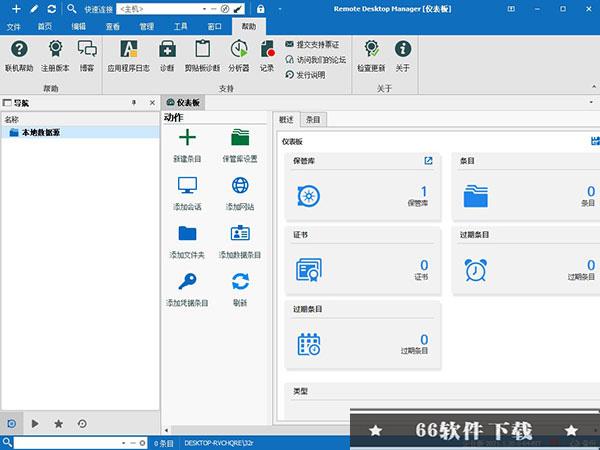Click the status bar search input field
Screen dimensions: 600x450
[66, 443]
